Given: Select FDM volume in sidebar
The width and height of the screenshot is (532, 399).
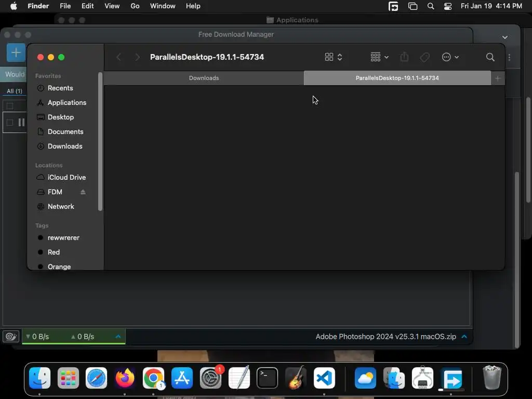Looking at the screenshot, I should click(x=55, y=192).
